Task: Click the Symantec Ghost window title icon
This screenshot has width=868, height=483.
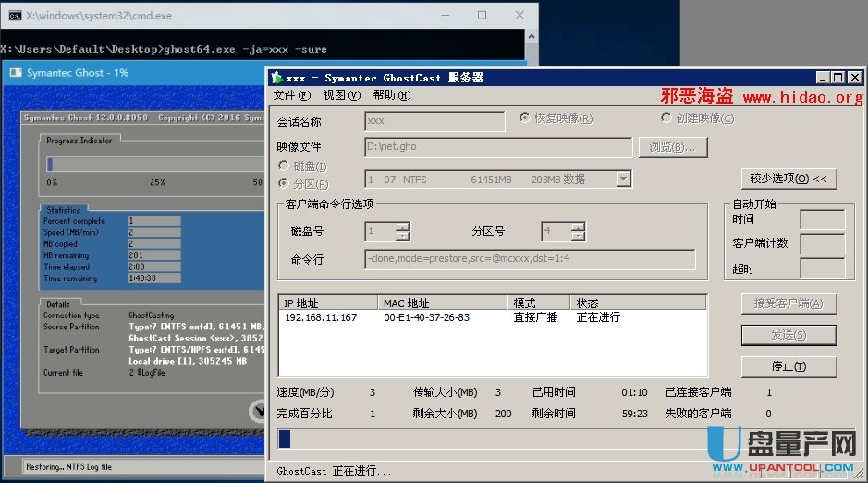Action: point(15,72)
